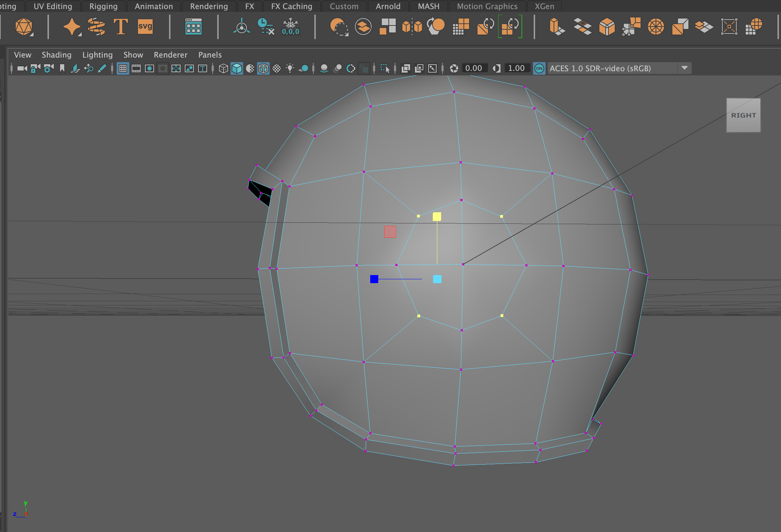Click the SVG import icon
Viewport: 781px width, 532px height.
tap(145, 27)
